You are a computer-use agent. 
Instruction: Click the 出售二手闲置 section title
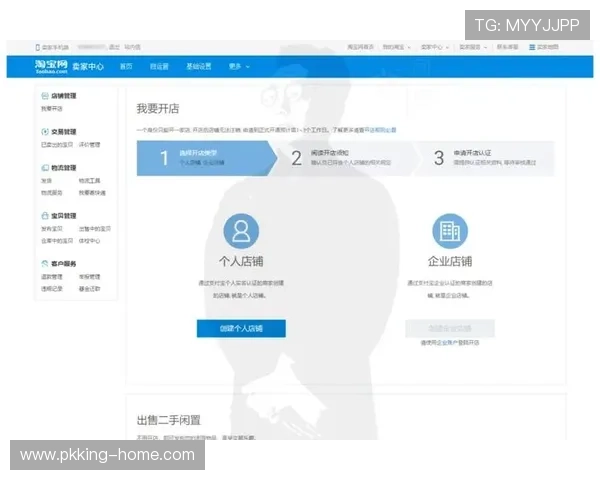pos(169,420)
